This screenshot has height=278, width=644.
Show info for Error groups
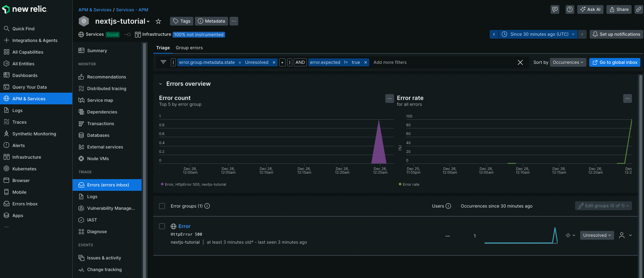[207, 206]
